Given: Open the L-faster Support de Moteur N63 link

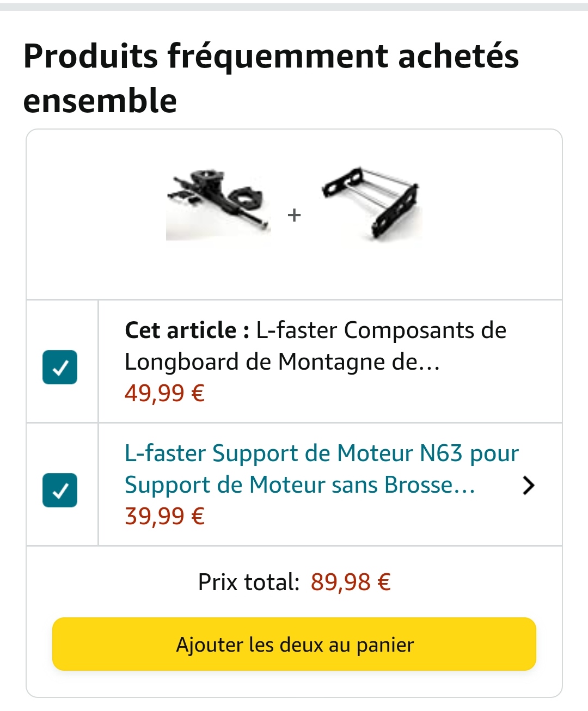Looking at the screenshot, I should coord(322,469).
